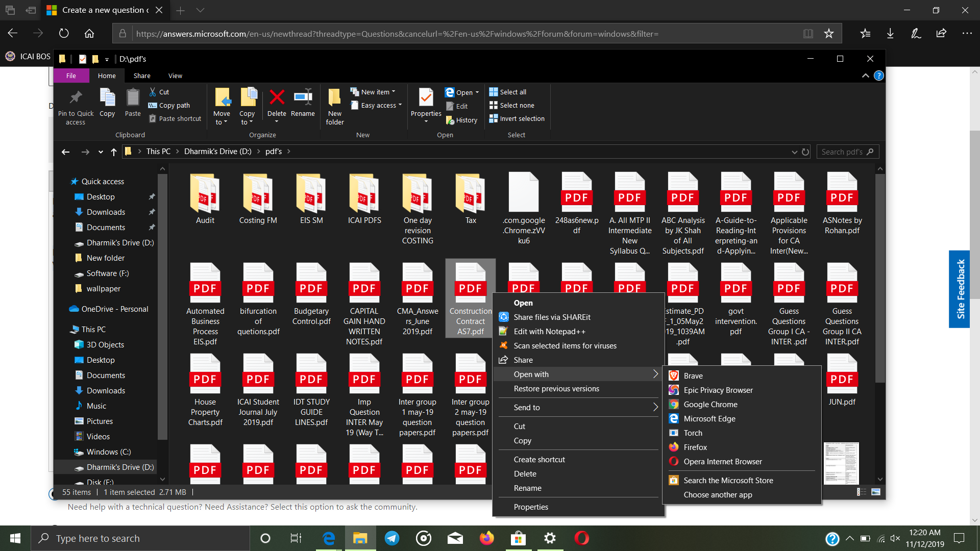This screenshot has height=551, width=980.
Task: Open Telegram from the taskbar
Action: 392,538
